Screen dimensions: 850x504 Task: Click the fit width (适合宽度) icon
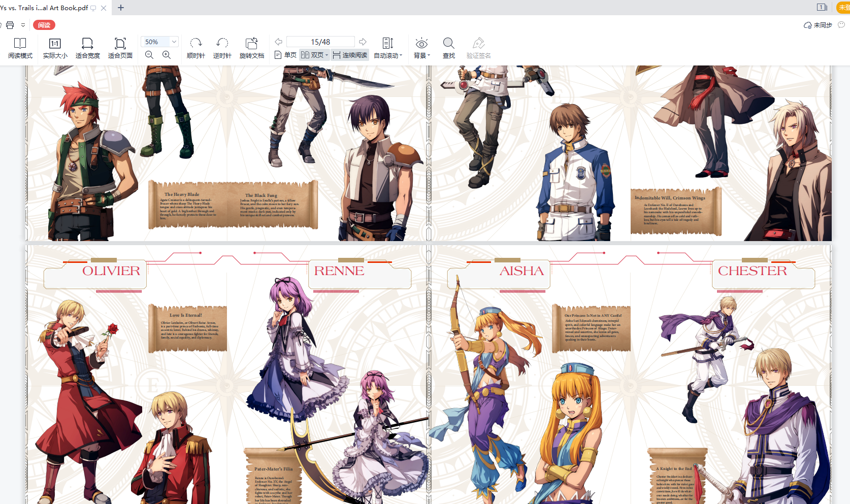coord(87,48)
